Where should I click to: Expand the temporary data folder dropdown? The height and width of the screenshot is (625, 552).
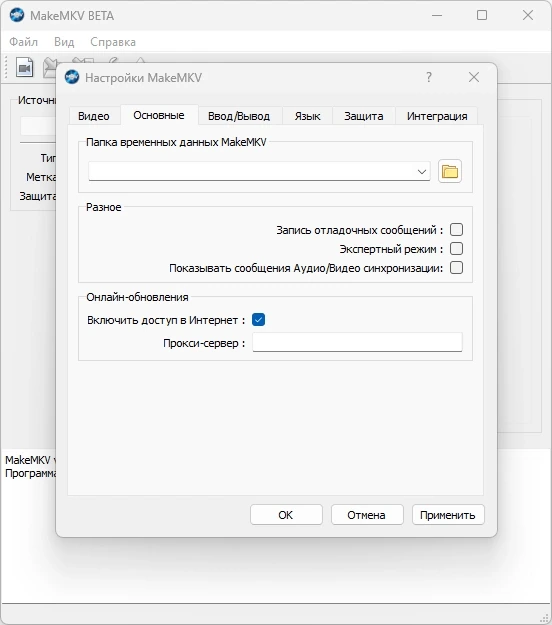(422, 171)
